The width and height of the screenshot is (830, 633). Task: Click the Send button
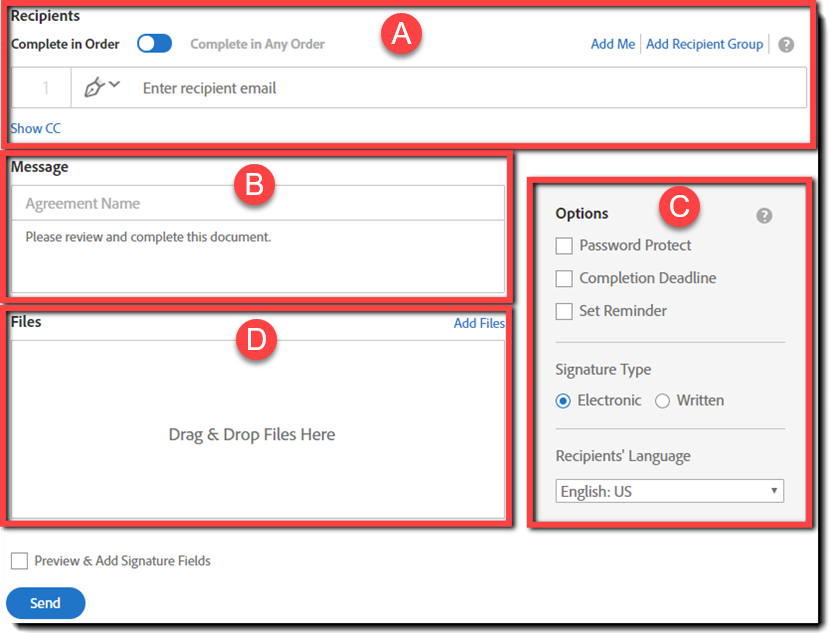pos(45,603)
